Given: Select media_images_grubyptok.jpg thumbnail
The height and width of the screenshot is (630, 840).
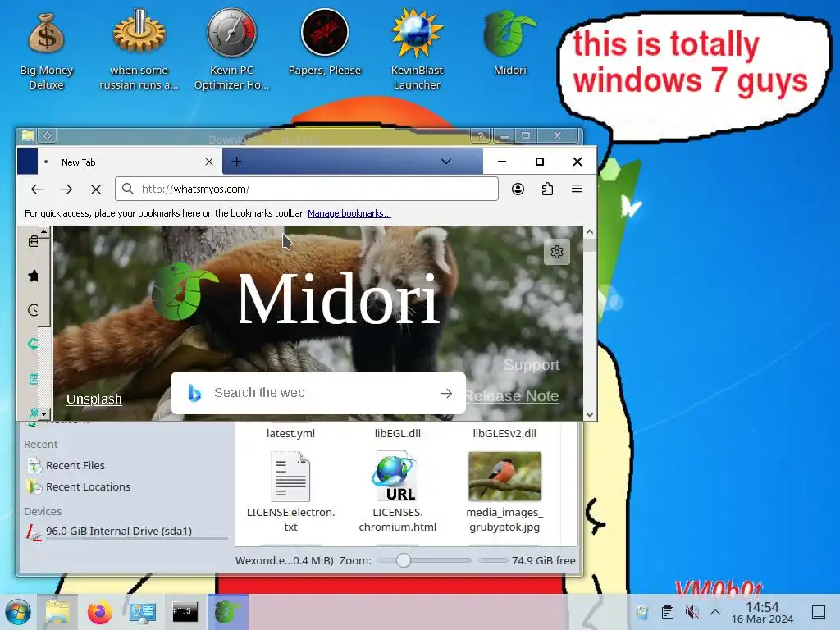Looking at the screenshot, I should click(504, 476).
